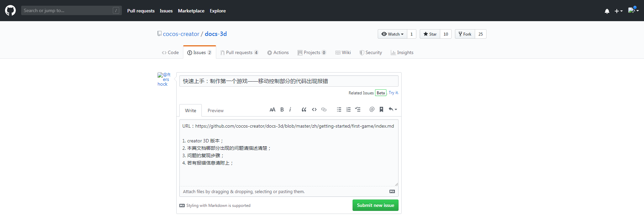This screenshot has width=644, height=224.
Task: Expand the plus create-new dropdown
Action: pos(618,11)
